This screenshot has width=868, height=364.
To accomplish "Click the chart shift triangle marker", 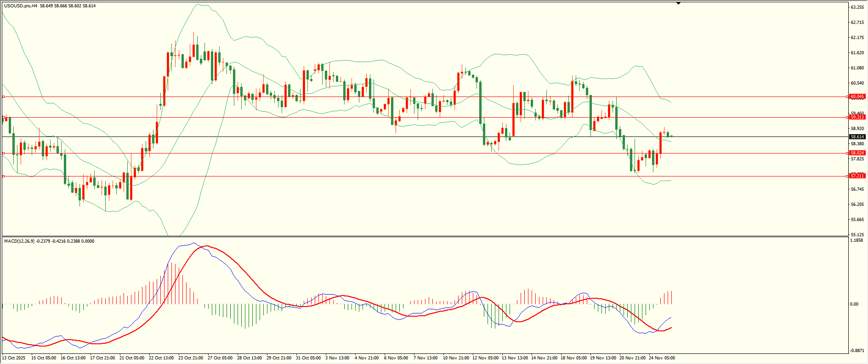I will point(678,3).
